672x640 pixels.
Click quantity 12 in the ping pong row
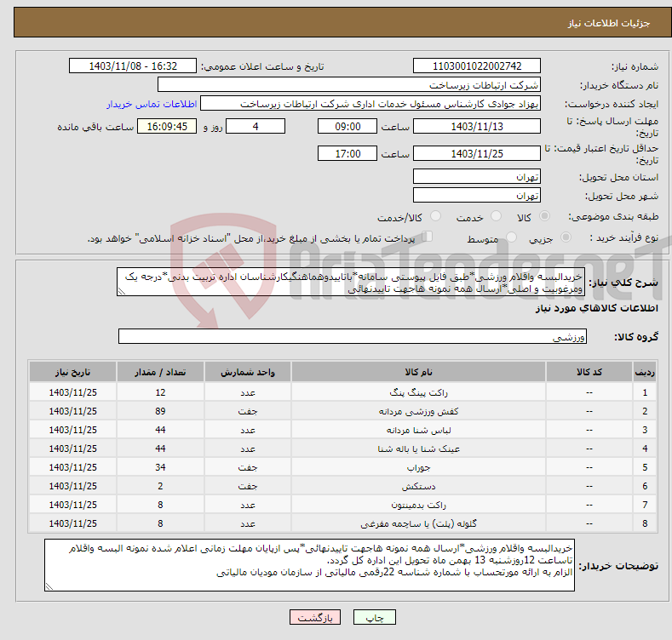[x=160, y=392]
